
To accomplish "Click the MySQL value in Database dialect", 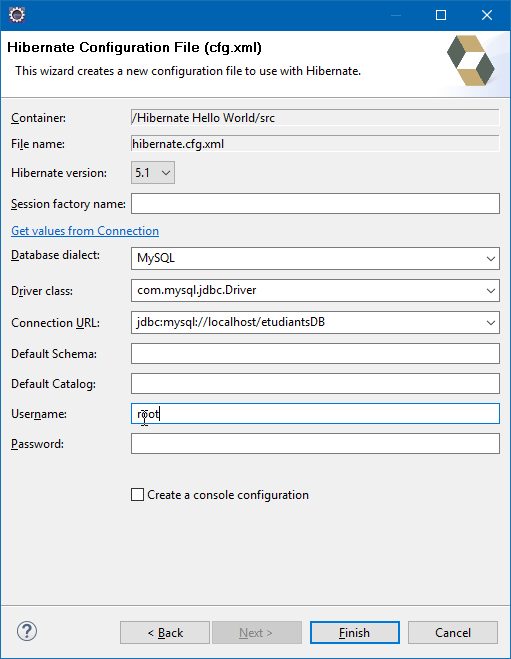I will coord(156,258).
